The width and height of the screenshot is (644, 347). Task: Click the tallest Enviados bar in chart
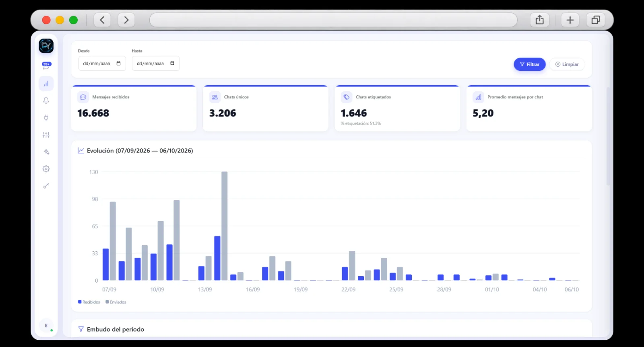[x=225, y=226]
